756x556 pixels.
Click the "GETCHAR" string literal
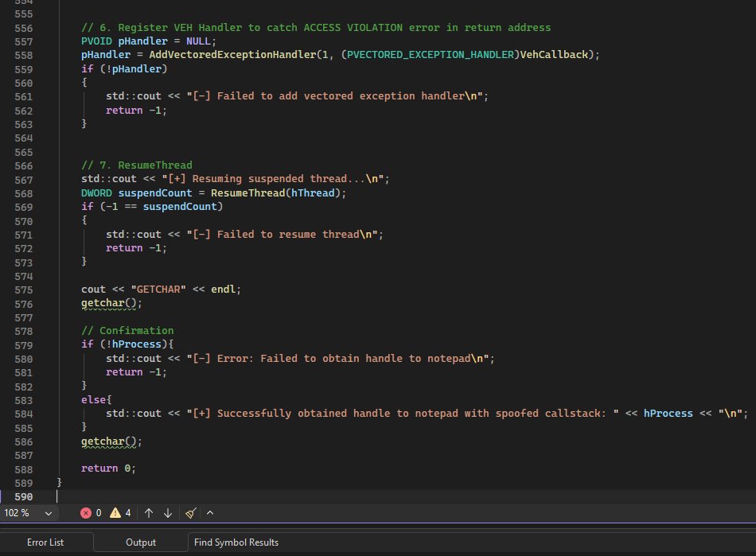[x=158, y=290]
